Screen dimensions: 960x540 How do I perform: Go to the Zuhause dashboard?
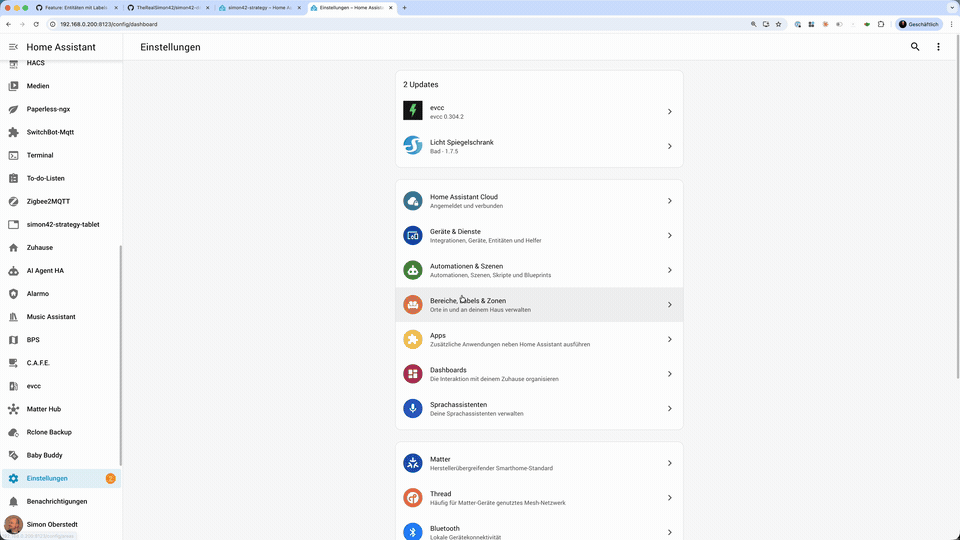pos(61,247)
